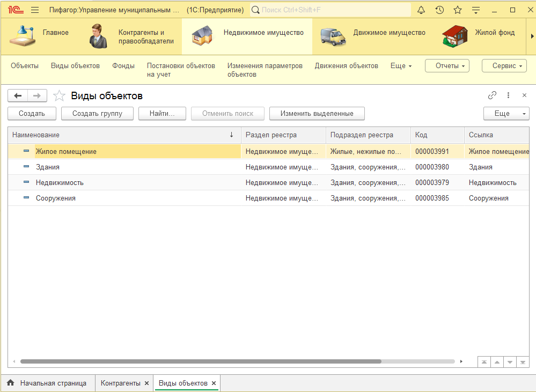Switch to the Контрагенты tab
This screenshot has height=392, width=536.
120,383
